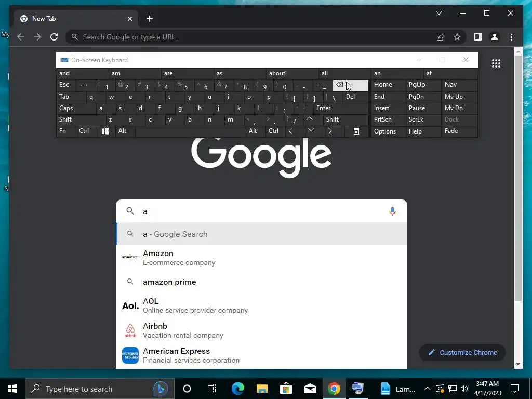The width and height of the screenshot is (532, 399).
Task: Click the PrtScn key
Action: (388, 119)
